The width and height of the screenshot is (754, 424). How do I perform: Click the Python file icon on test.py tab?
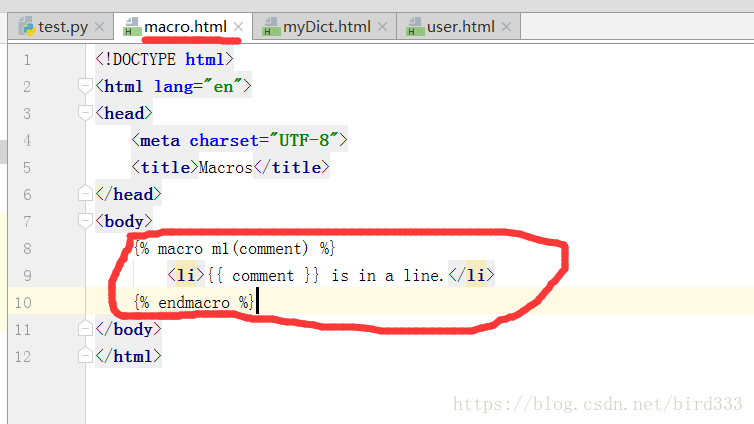pyautogui.click(x=27, y=26)
